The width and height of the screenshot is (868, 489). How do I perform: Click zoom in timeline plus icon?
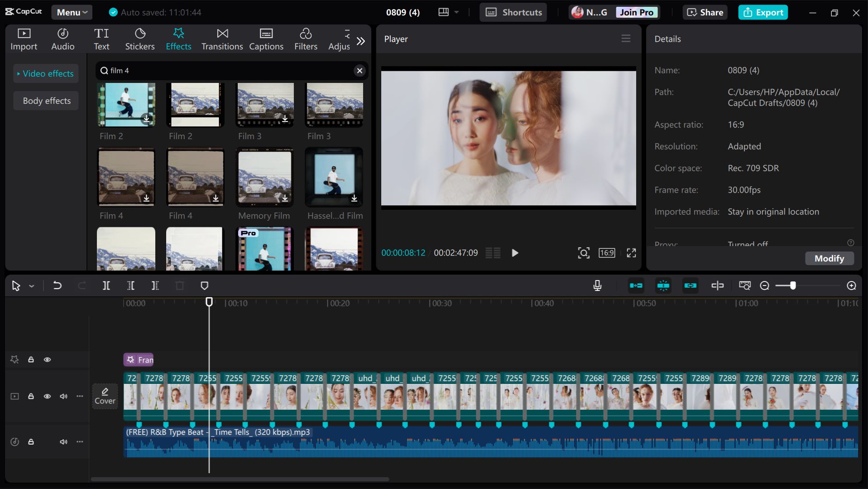(851, 286)
